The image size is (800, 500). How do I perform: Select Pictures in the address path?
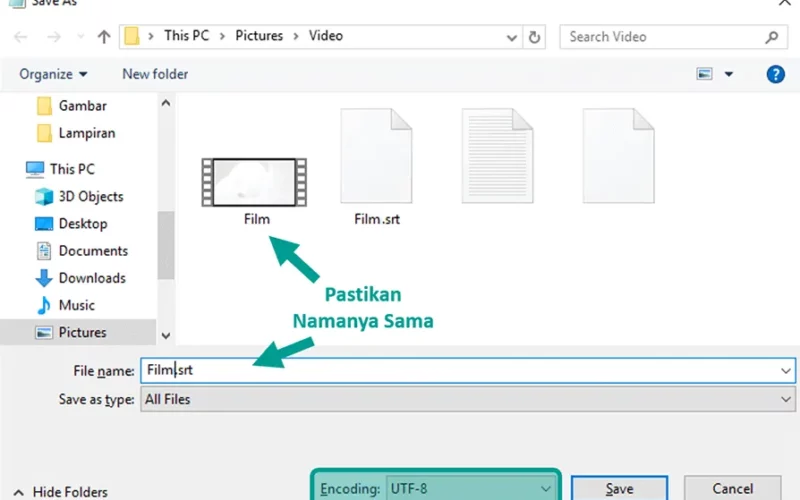[x=259, y=36]
